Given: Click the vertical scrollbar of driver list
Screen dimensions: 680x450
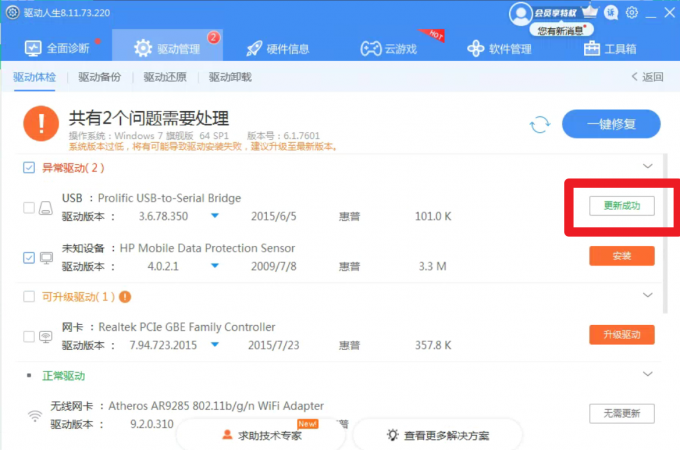Looking at the screenshot, I should [665, 233].
